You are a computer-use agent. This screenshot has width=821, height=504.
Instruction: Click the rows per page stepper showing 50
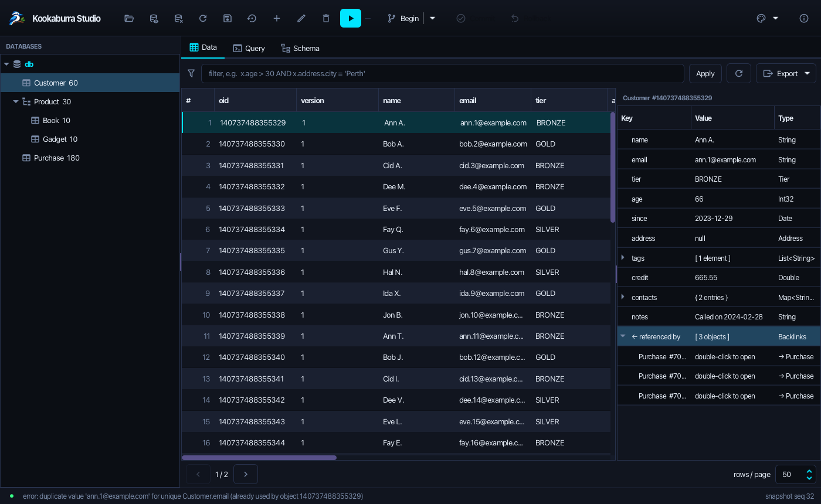point(795,474)
